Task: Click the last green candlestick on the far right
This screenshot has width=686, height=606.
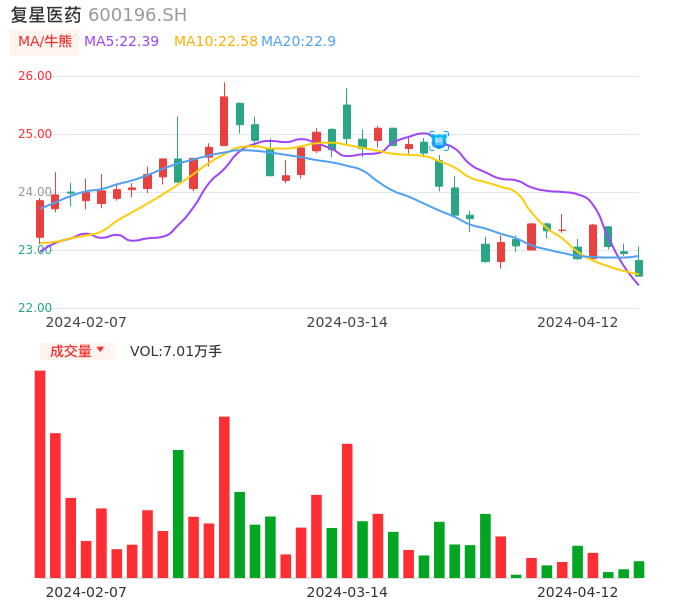Action: (639, 267)
